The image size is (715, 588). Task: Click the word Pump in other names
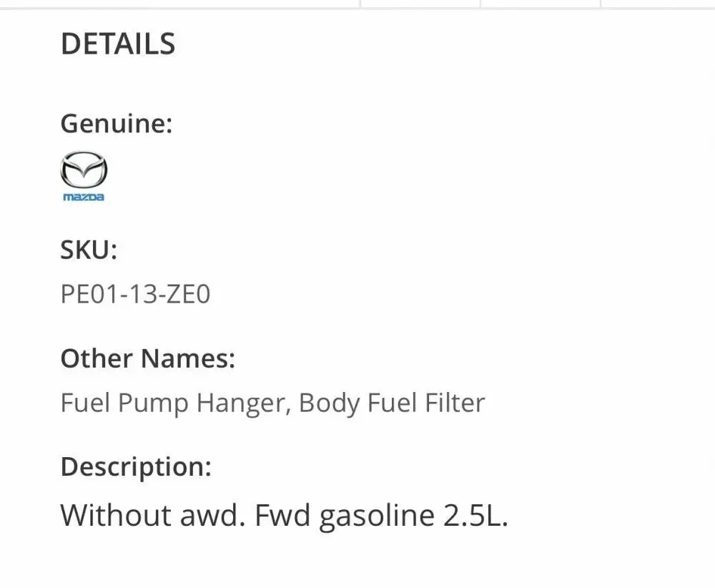click(153, 404)
